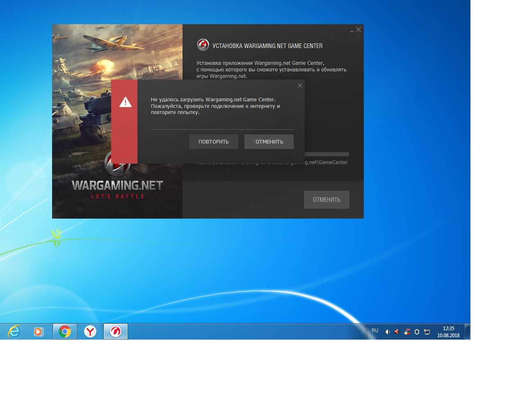Image resolution: width=525 pixels, height=420 pixels.
Task: Select Wargaming installer taskbar button
Action: coord(116,331)
